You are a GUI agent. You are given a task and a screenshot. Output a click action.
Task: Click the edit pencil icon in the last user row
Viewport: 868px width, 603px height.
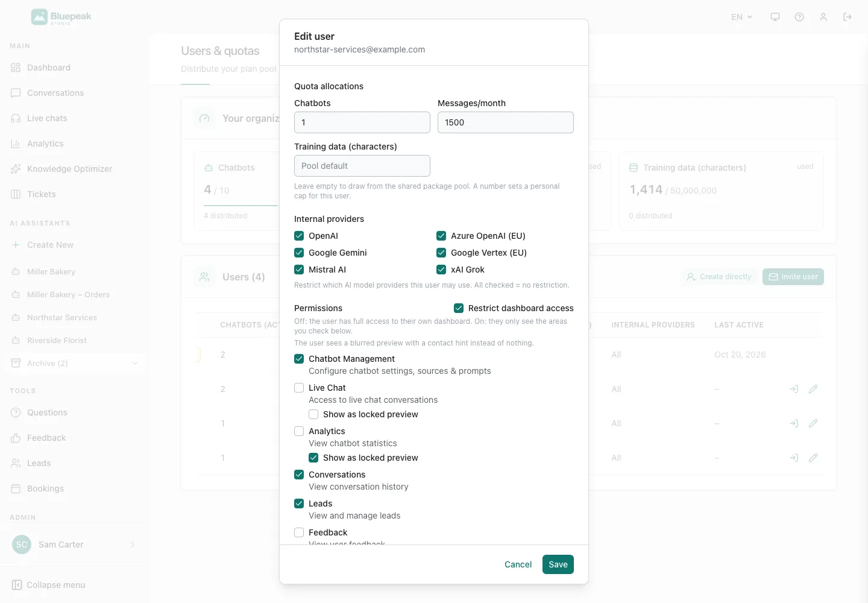coord(813,458)
